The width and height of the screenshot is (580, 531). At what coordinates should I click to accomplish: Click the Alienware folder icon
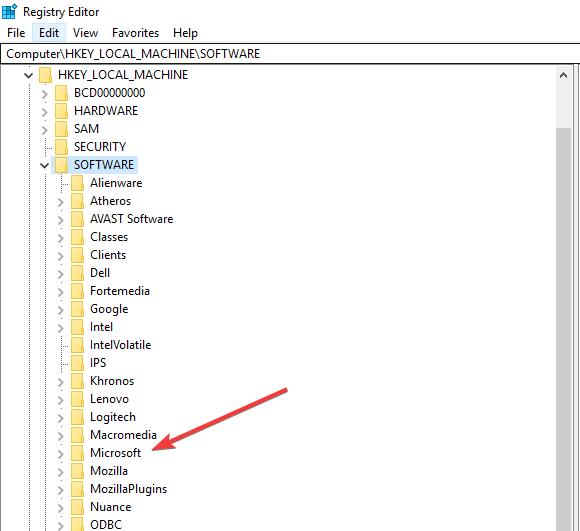[77, 183]
